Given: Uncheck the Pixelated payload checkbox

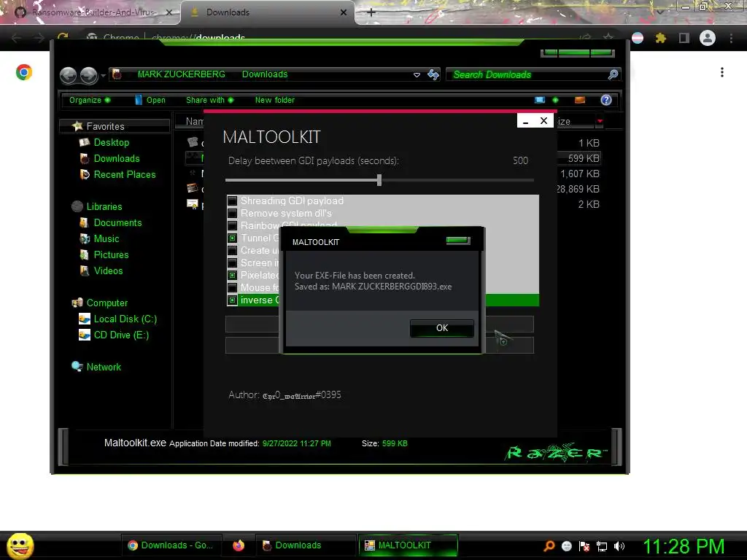Looking at the screenshot, I should 232,275.
